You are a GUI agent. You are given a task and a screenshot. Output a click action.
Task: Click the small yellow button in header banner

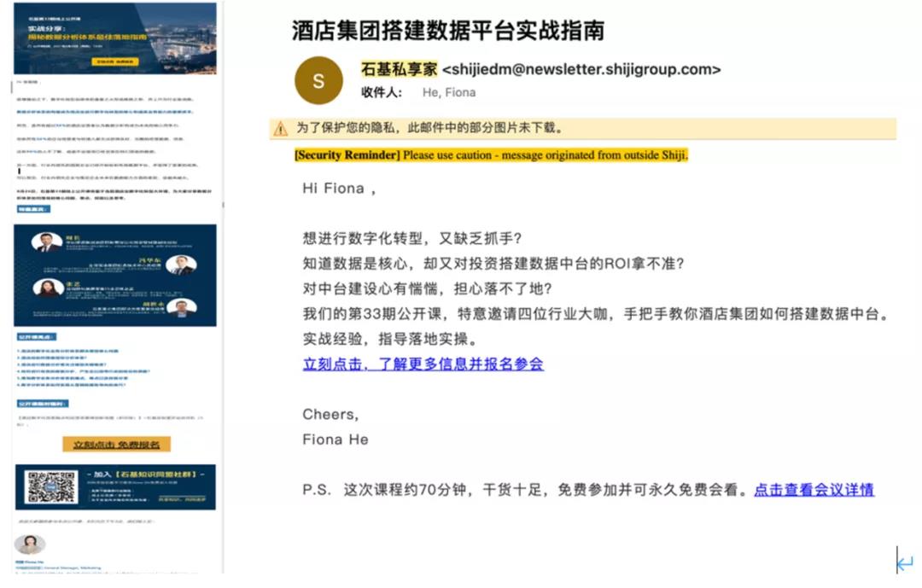pos(114,61)
